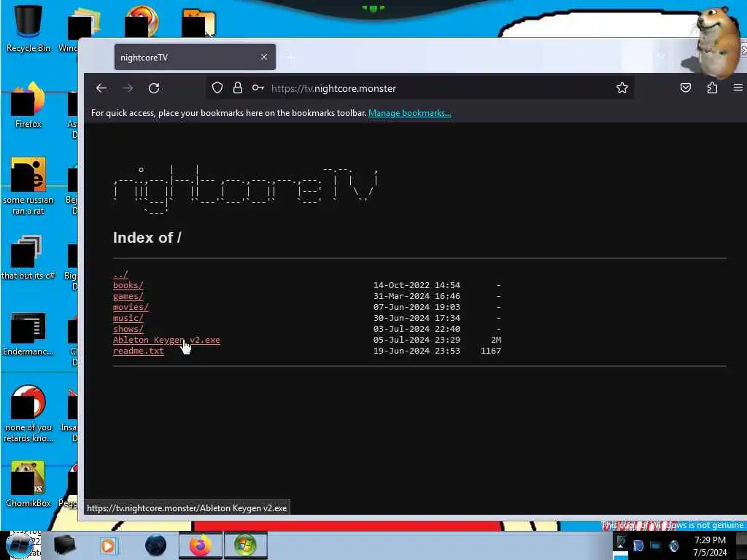Open the Firefox extensions puzzle icon

click(x=712, y=88)
